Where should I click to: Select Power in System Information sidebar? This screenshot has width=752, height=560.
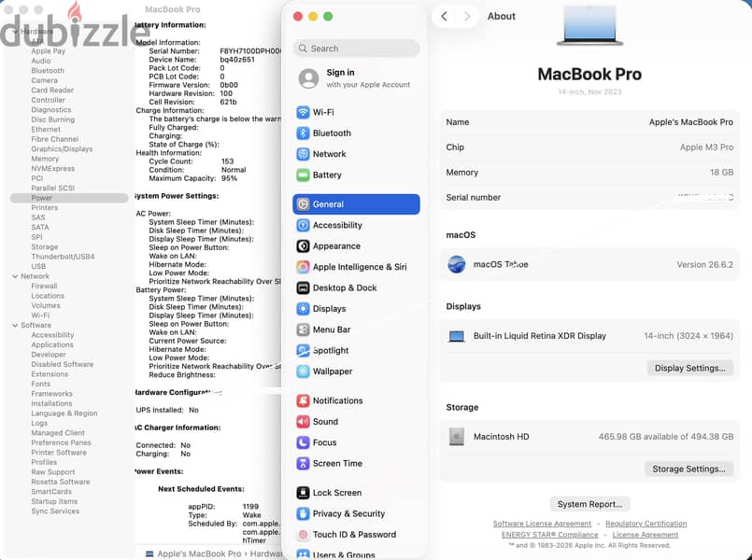click(68, 198)
